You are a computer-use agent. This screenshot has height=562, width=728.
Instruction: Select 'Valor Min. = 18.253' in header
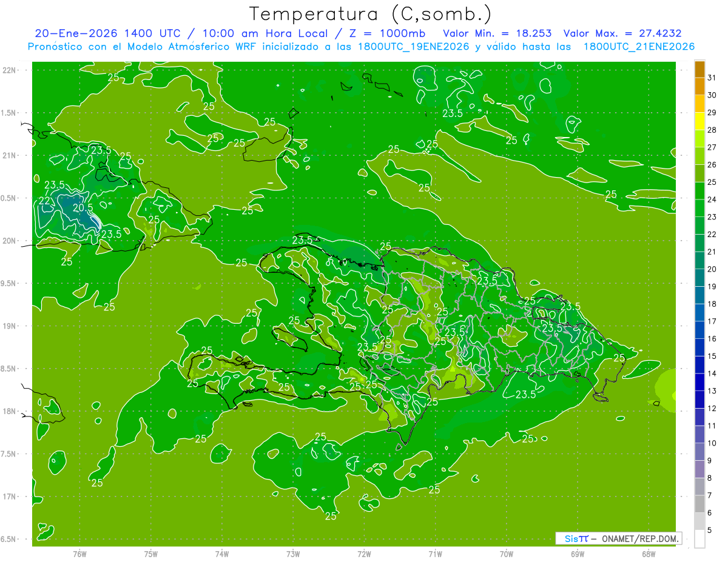(497, 33)
